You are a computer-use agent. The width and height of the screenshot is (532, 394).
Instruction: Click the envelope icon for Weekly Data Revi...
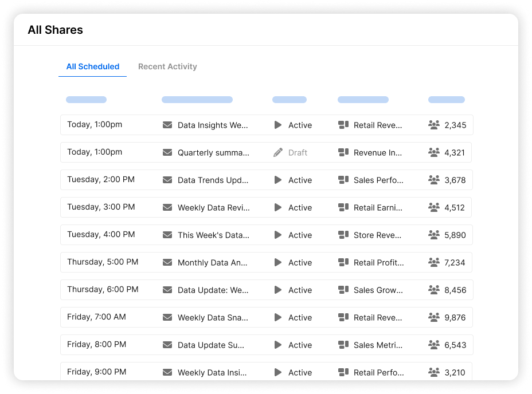167,207
